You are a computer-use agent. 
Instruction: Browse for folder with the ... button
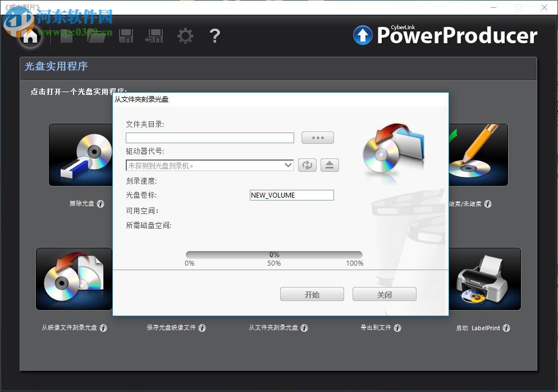click(317, 138)
